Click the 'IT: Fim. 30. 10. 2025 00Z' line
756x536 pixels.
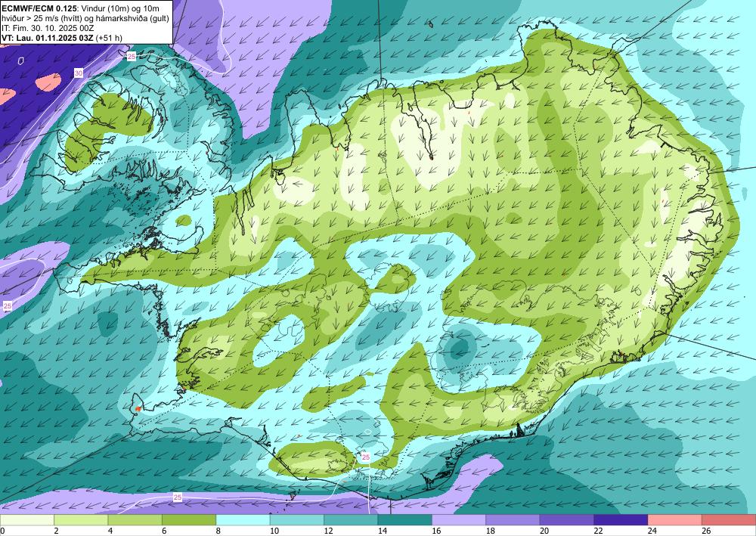48,28
